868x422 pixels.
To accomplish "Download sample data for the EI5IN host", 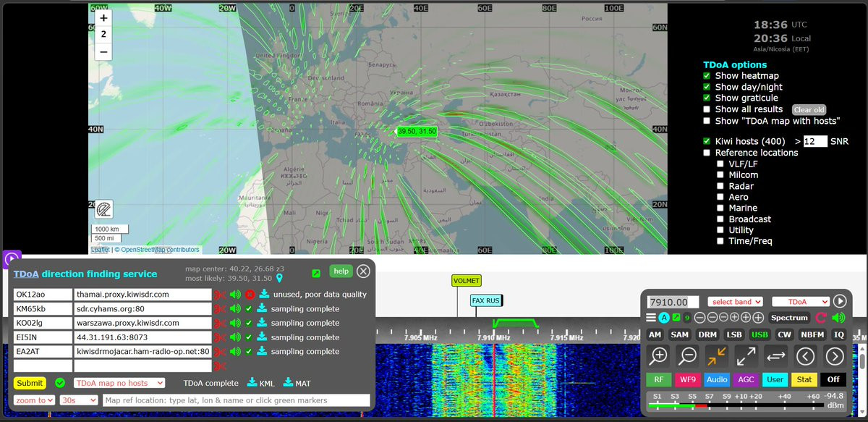I will tap(263, 337).
